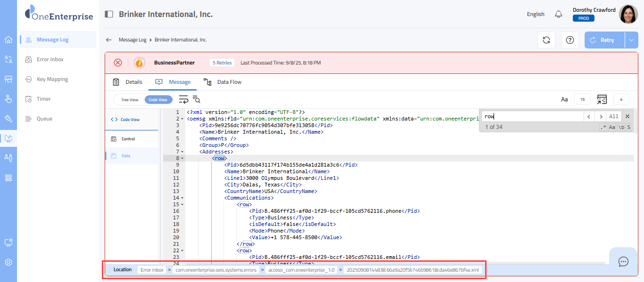
Task: Click the search text input field
Action: (x=532, y=116)
